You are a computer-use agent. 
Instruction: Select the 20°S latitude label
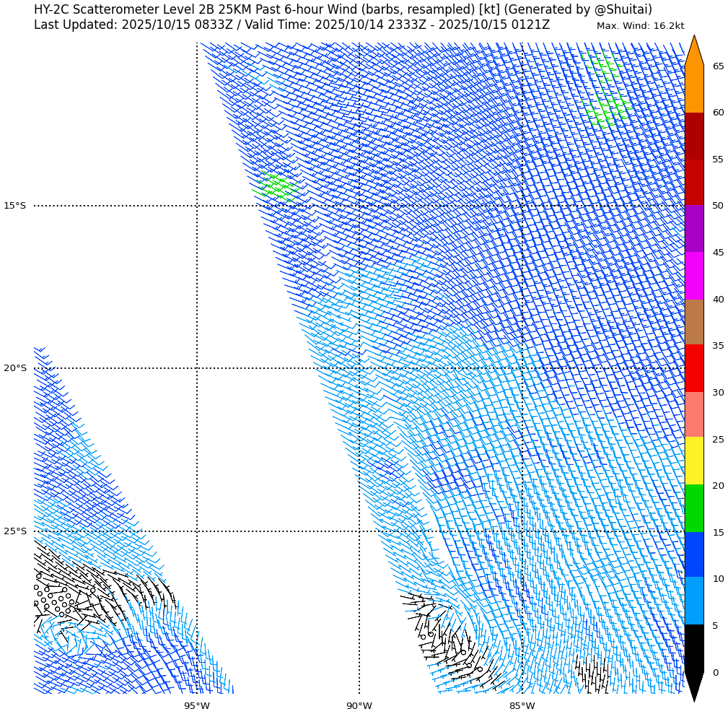click(x=14, y=368)
